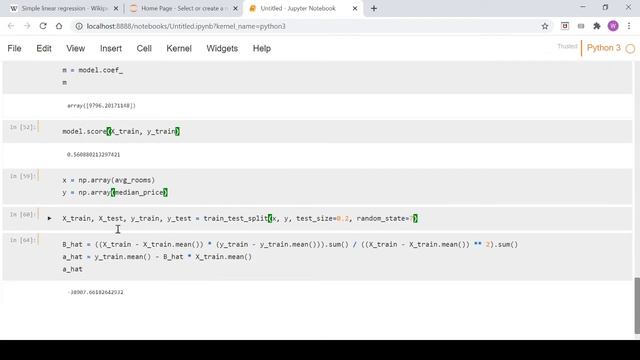The width and height of the screenshot is (640, 360).
Task: Open the Cell menu
Action: tap(144, 49)
